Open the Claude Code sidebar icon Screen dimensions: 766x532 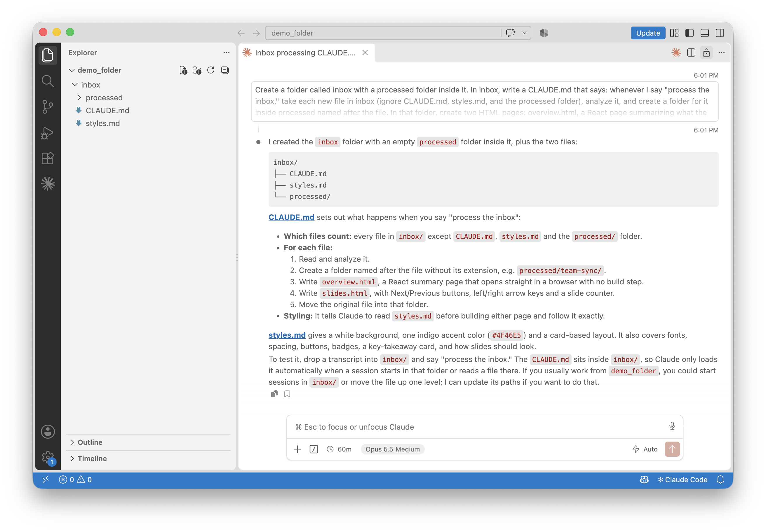pos(48,184)
